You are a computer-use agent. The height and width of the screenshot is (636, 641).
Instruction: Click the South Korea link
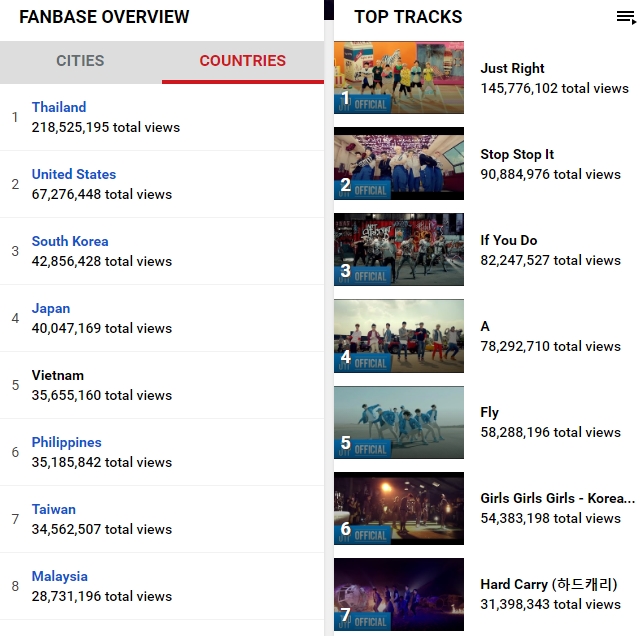click(x=70, y=241)
